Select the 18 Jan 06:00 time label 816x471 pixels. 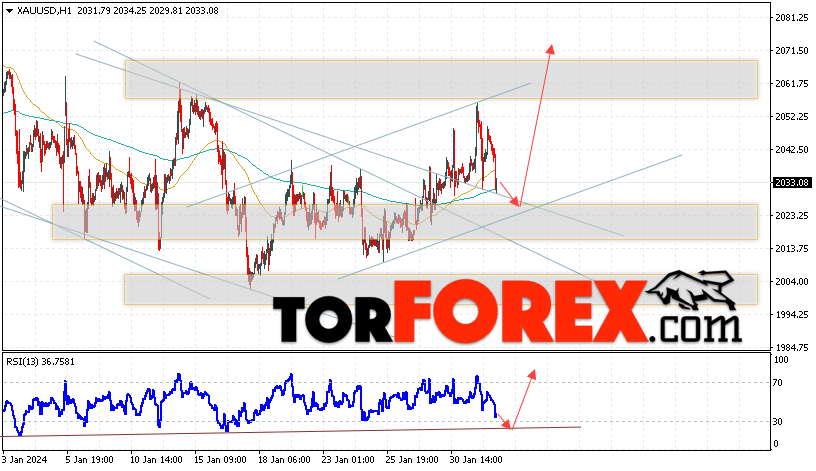click(x=284, y=460)
